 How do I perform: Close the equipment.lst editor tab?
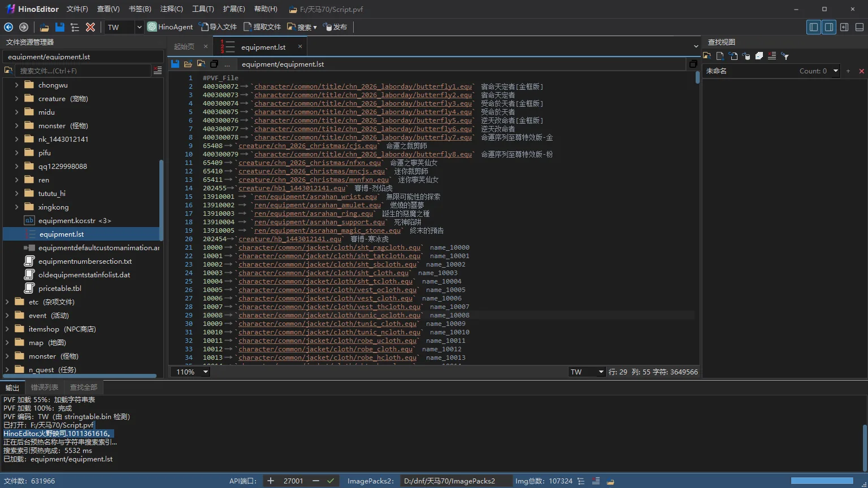click(300, 46)
